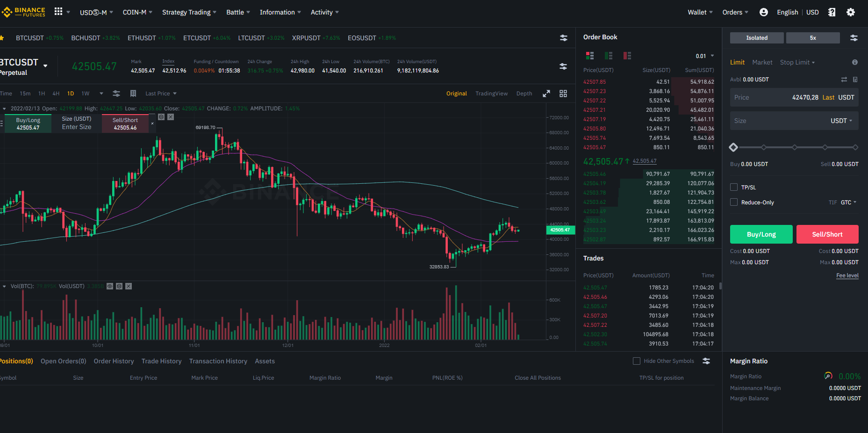Enable the Reduce-Only checkbox

tap(734, 202)
